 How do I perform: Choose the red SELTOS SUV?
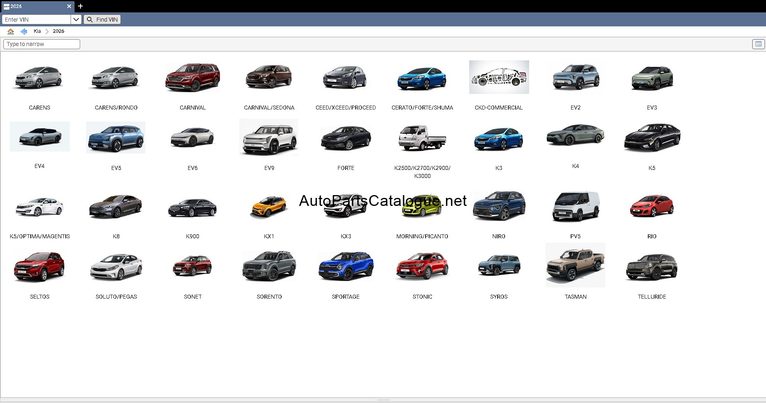39,267
